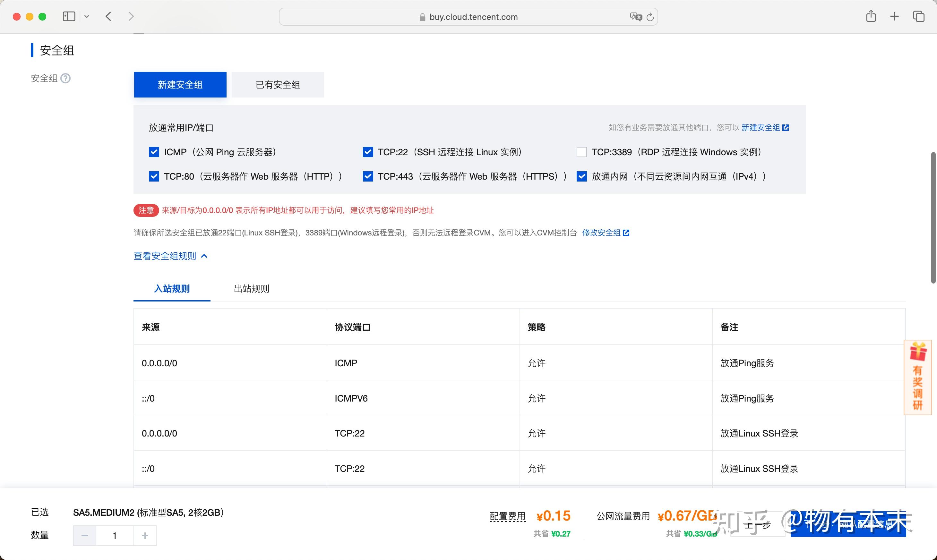The width and height of the screenshot is (937, 560).
Task: Go back to the previous page
Action: point(108,17)
